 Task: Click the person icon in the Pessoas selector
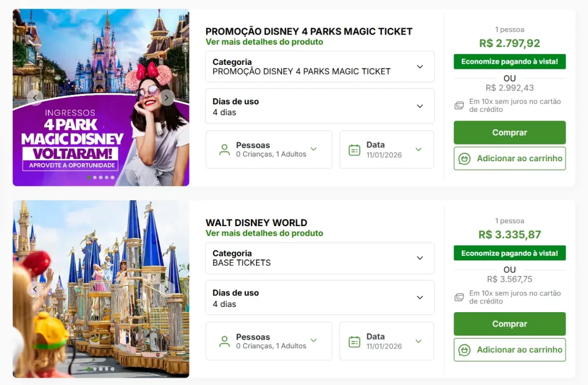[224, 150]
